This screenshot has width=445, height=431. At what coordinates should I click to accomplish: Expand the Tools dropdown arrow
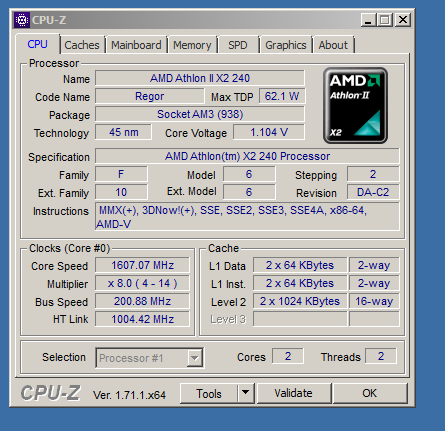246,393
